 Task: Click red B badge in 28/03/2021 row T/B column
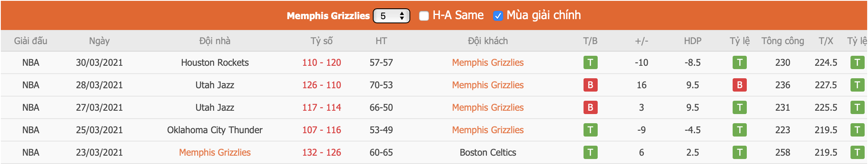[590, 85]
